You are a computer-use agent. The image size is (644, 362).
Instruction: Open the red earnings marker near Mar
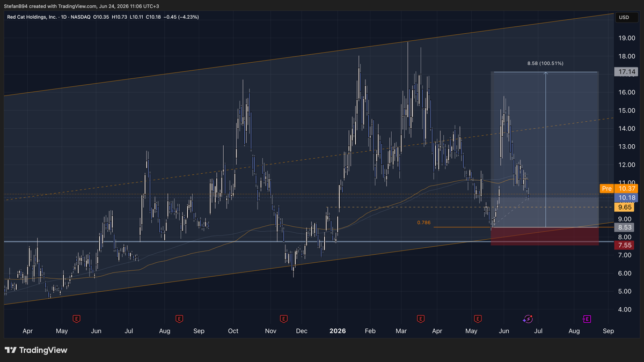(x=420, y=319)
